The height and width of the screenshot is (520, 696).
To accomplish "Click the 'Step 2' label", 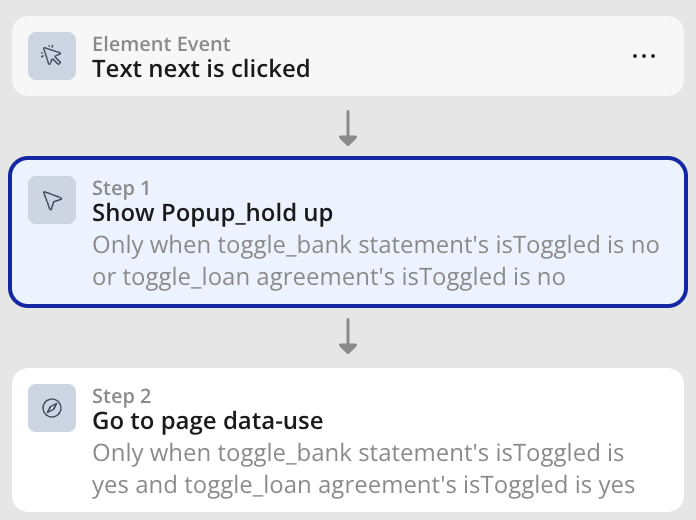I will [x=122, y=396].
